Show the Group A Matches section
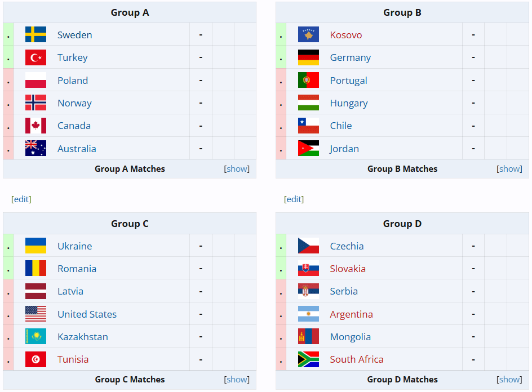532x392 pixels. (x=237, y=169)
